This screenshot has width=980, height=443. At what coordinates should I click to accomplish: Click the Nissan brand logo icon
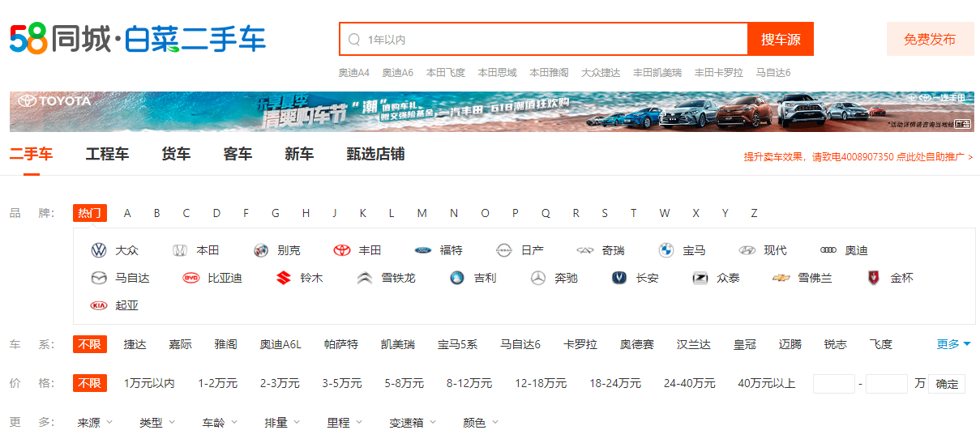tap(504, 251)
